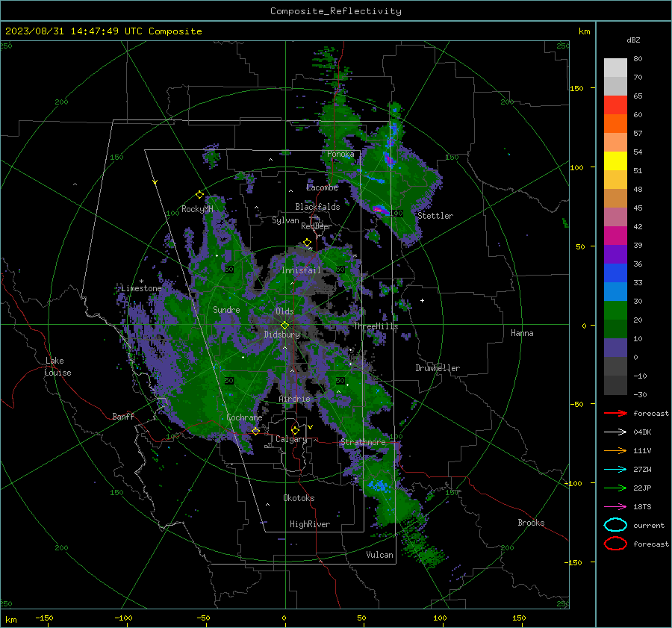
Task: Click the Ponoka city label
Action: coord(340,154)
